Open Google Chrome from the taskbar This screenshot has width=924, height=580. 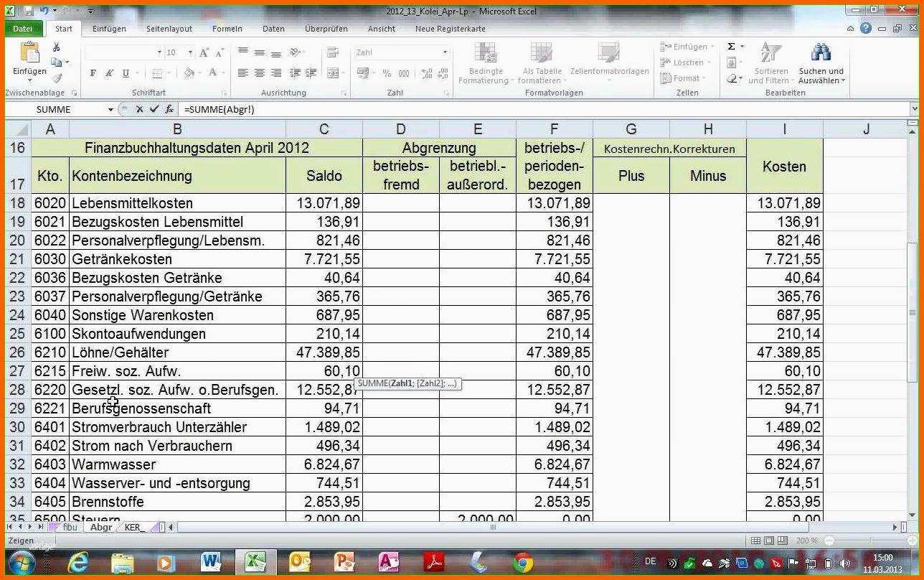(523, 562)
